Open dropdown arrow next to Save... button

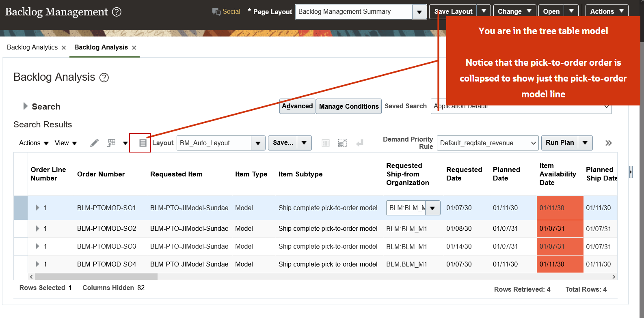tap(304, 143)
